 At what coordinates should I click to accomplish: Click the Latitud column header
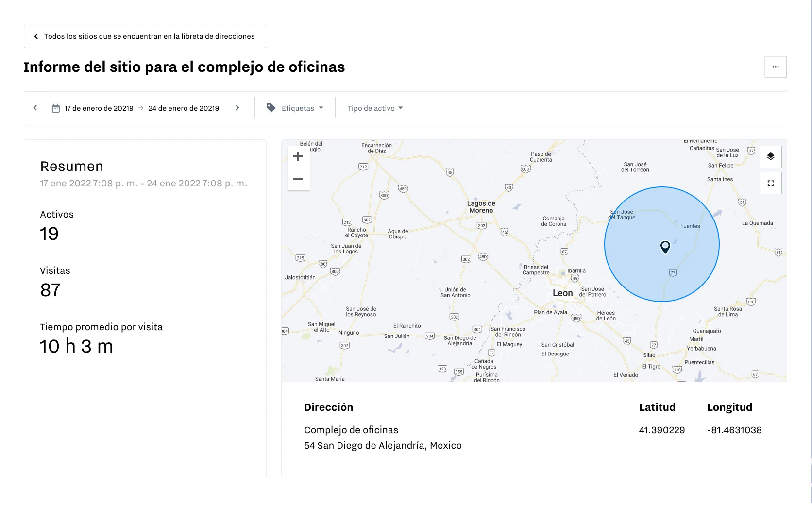pyautogui.click(x=657, y=407)
